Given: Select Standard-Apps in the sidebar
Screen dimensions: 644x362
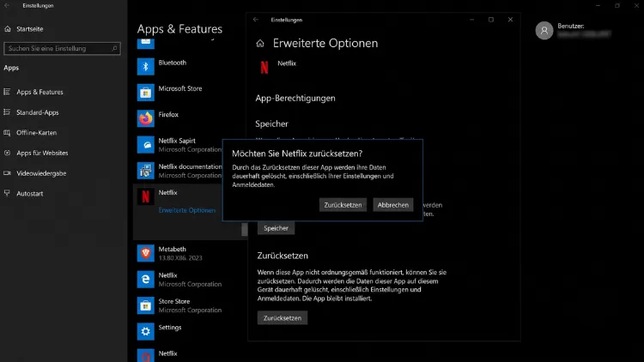Looking at the screenshot, I should (x=38, y=112).
